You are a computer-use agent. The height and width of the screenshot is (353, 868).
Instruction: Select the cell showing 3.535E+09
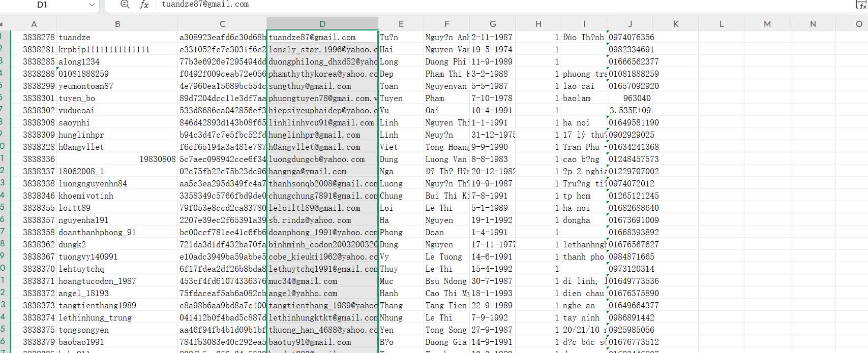(630, 110)
